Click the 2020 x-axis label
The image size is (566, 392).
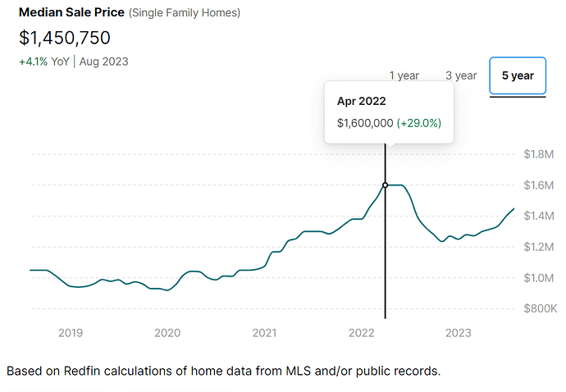[167, 332]
